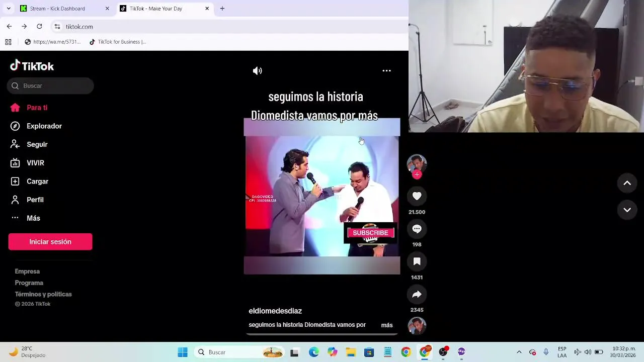Open File Explorer from taskbar
Image resolution: width=644 pixels, height=362 pixels.
pyautogui.click(x=351, y=352)
